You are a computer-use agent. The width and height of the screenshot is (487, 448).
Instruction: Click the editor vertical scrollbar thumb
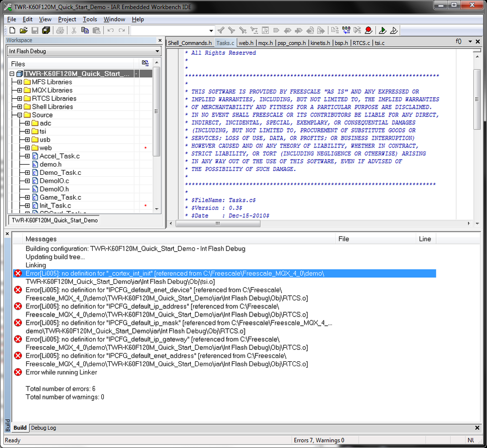(477, 99)
